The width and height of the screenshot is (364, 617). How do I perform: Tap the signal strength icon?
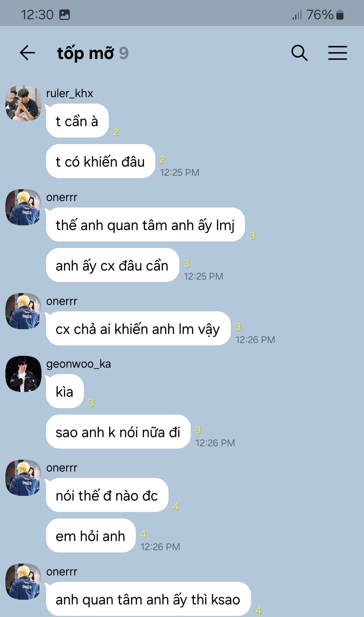[297, 15]
